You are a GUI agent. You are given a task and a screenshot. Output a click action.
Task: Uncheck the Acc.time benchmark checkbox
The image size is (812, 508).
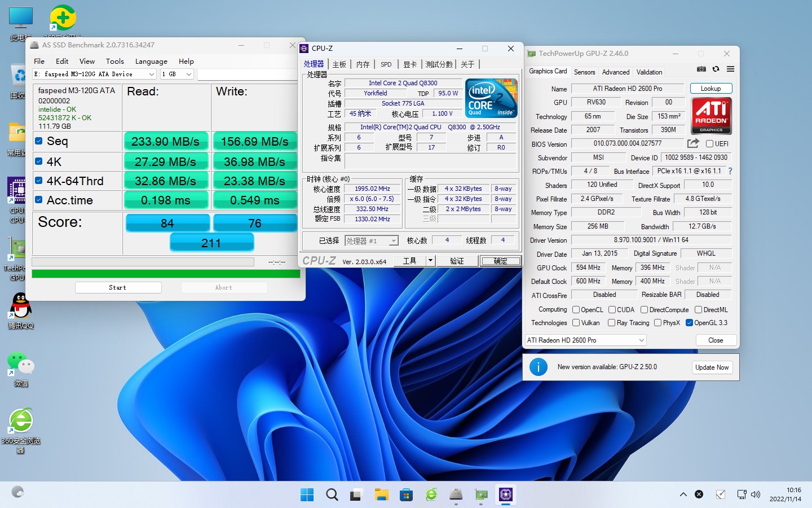coord(38,200)
